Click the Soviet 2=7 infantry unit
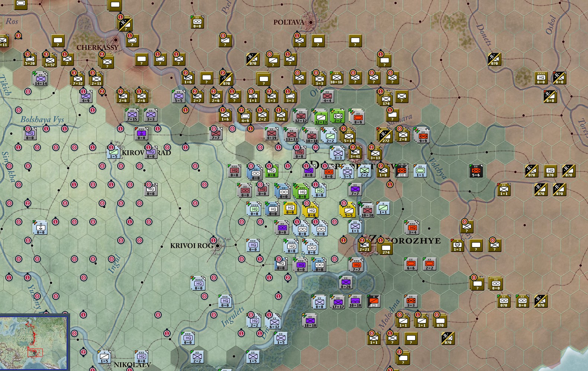The height and width of the screenshot is (371, 588). pyautogui.click(x=197, y=96)
